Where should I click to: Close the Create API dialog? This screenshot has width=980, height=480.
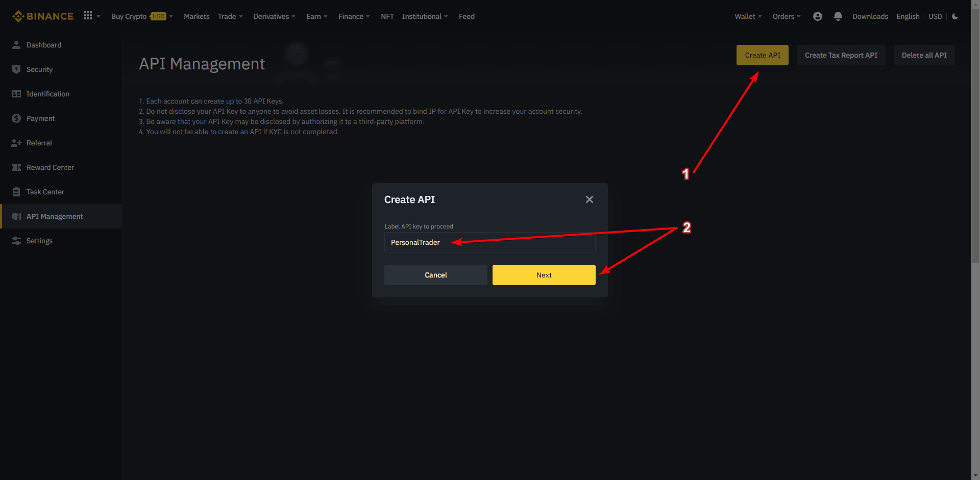tap(589, 199)
